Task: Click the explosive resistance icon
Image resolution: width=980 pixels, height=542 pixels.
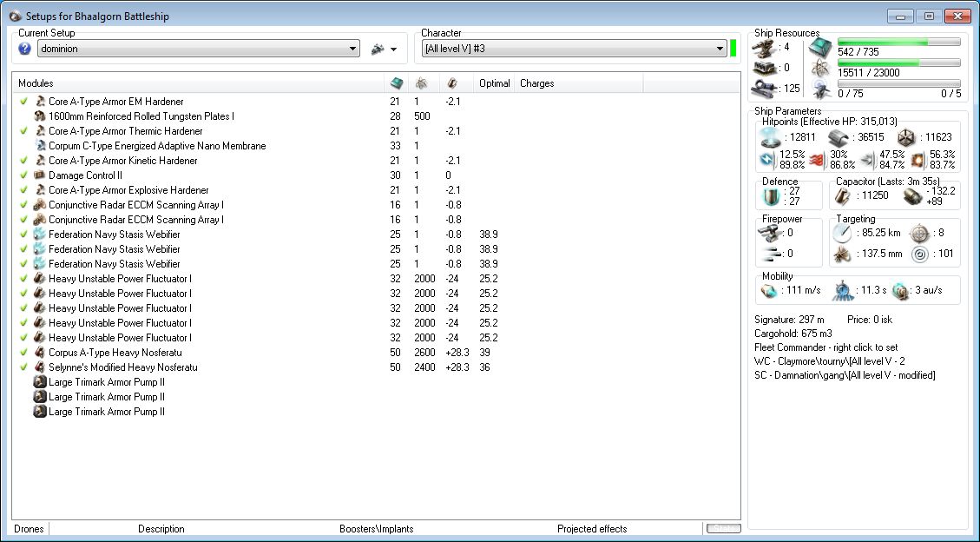Action: [918, 160]
